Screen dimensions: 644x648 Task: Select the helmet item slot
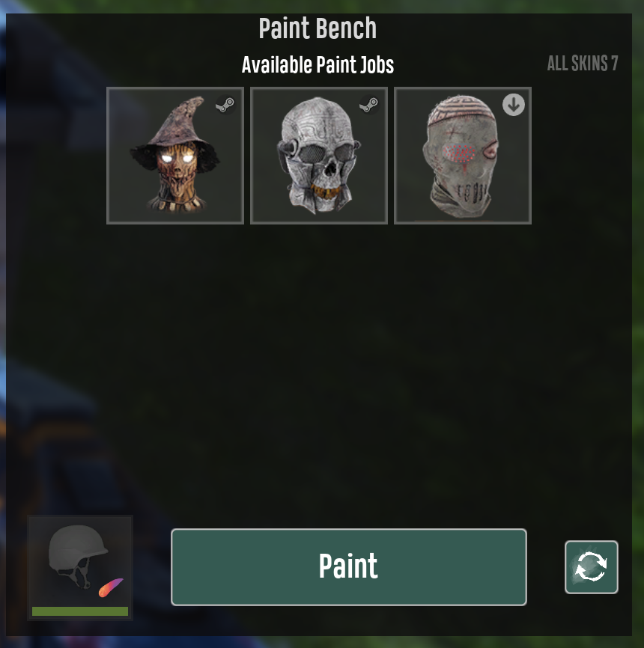[x=80, y=568]
